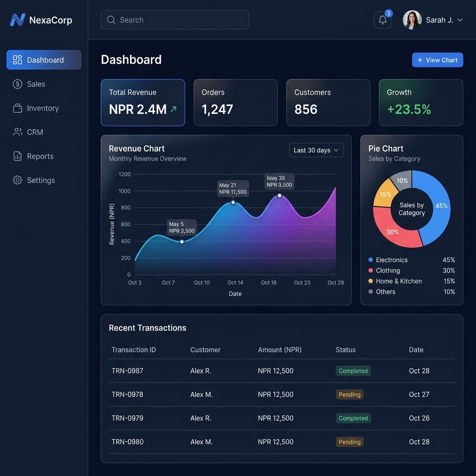Click the Customer column header
The image size is (476, 476).
tap(205, 350)
